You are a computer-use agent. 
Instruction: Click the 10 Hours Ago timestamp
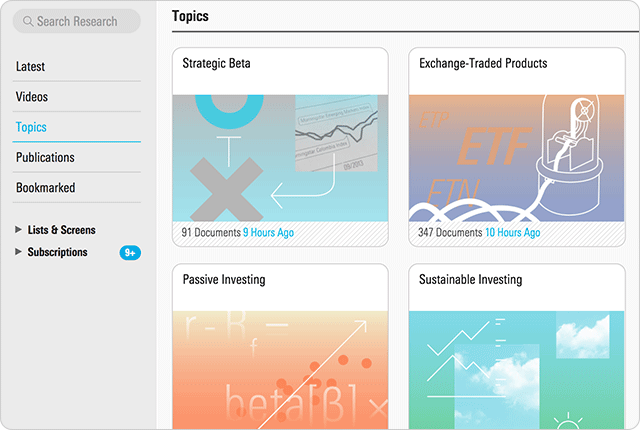point(511,233)
